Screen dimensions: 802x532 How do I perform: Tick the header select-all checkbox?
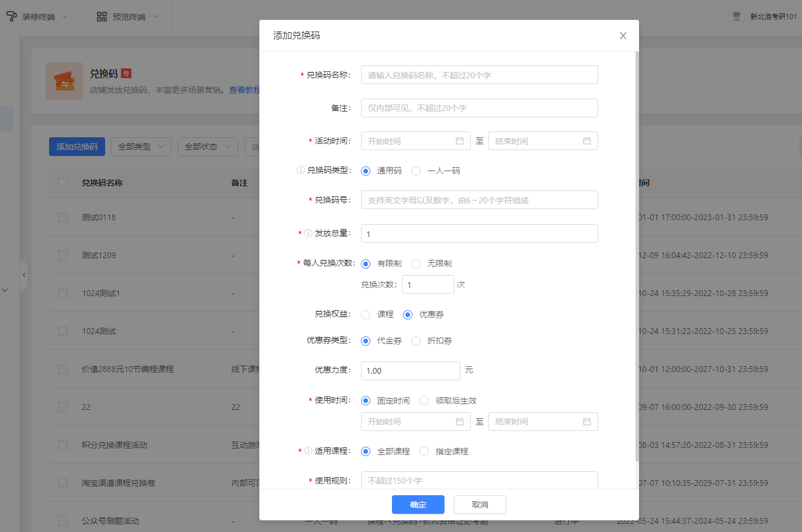pos(63,183)
